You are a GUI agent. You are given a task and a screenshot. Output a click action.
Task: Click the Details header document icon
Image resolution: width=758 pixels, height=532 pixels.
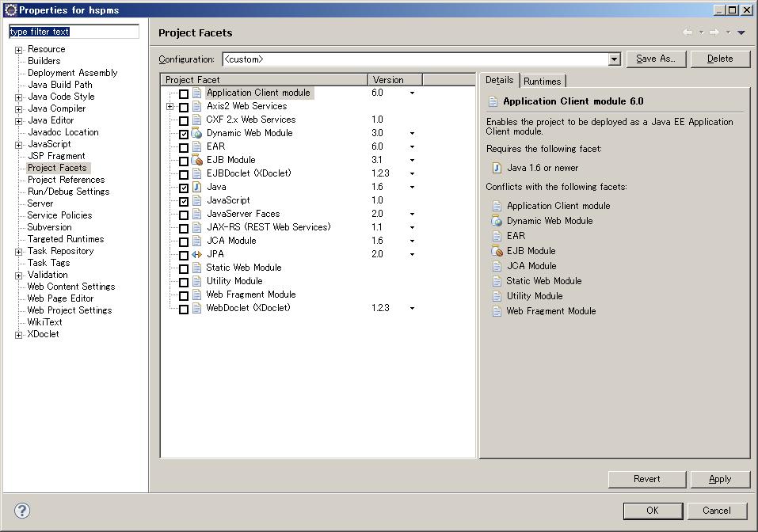point(493,101)
